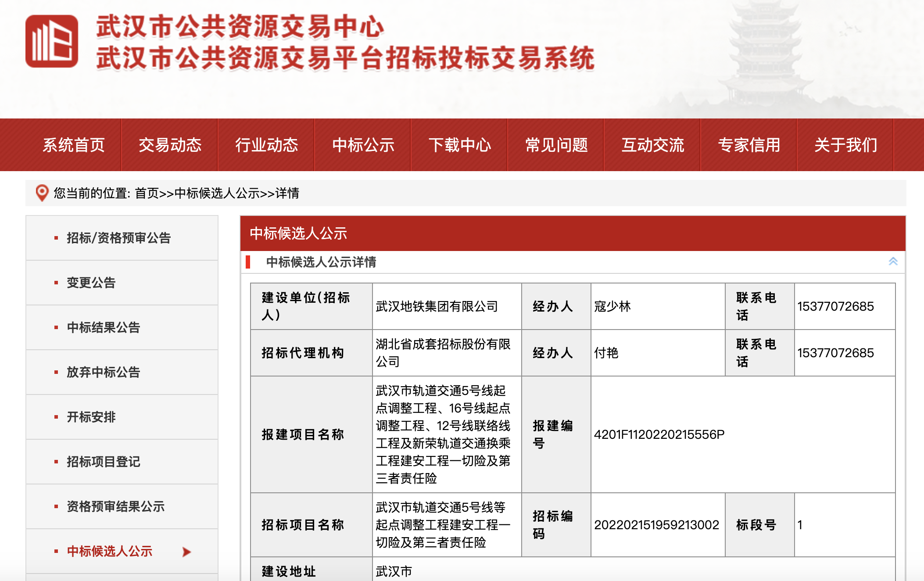The width and height of the screenshot is (924, 581).
Task: Open 开标安排 sidebar entry
Action: tap(91, 417)
